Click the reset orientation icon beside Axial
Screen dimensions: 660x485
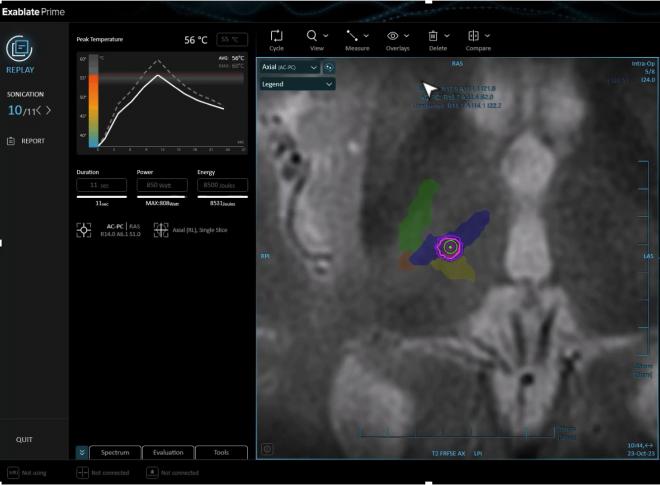click(x=329, y=67)
